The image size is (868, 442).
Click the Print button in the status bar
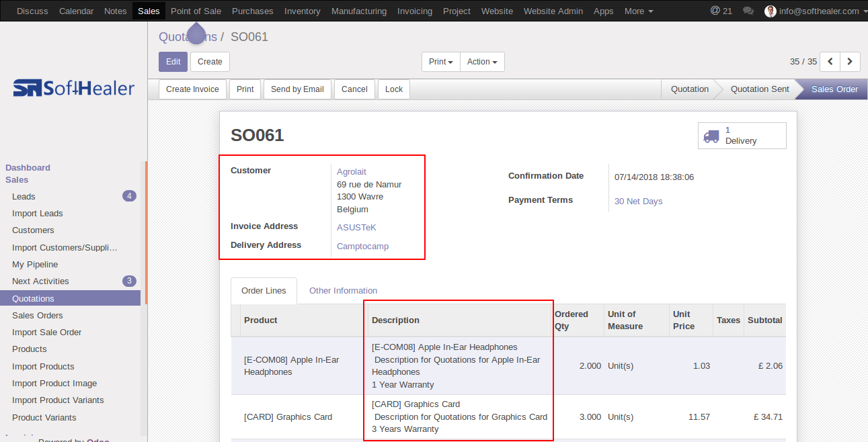(245, 89)
